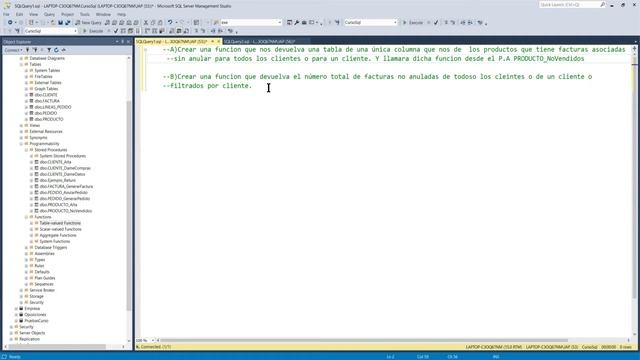Select the dbo.CLIENTE table
This screenshot has height=360, width=640.
[x=46, y=95]
